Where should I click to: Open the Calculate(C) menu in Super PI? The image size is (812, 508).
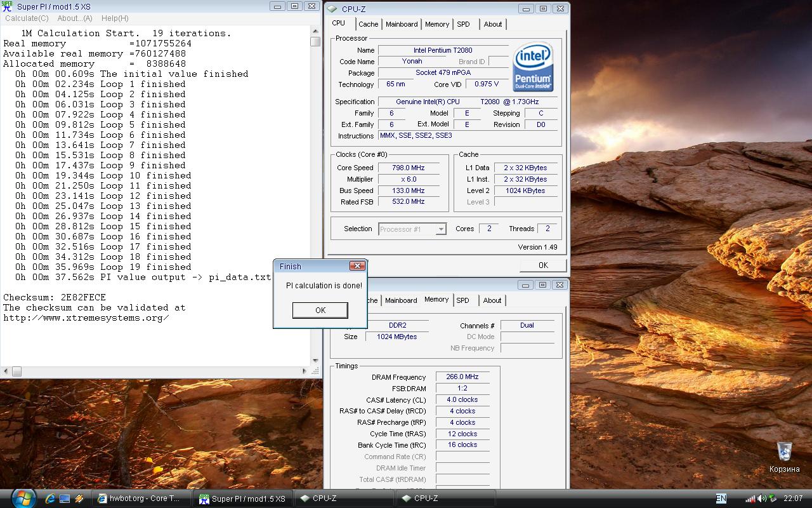coord(27,18)
